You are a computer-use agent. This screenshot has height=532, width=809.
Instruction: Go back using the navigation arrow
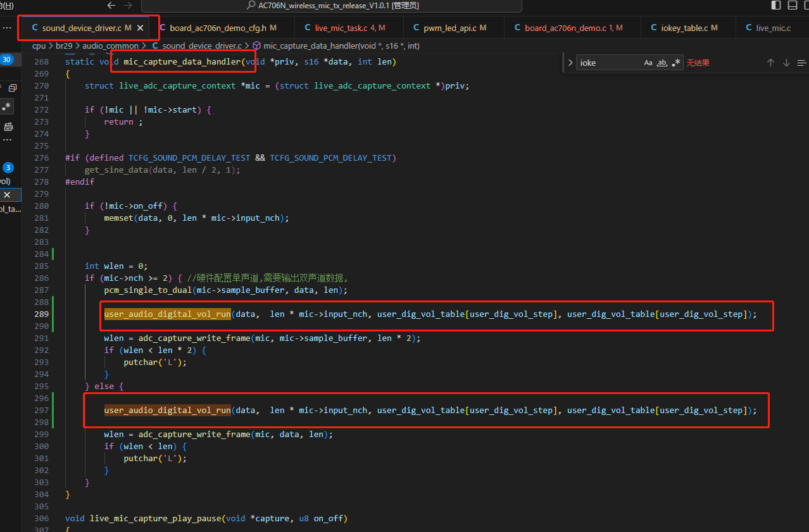coord(111,6)
